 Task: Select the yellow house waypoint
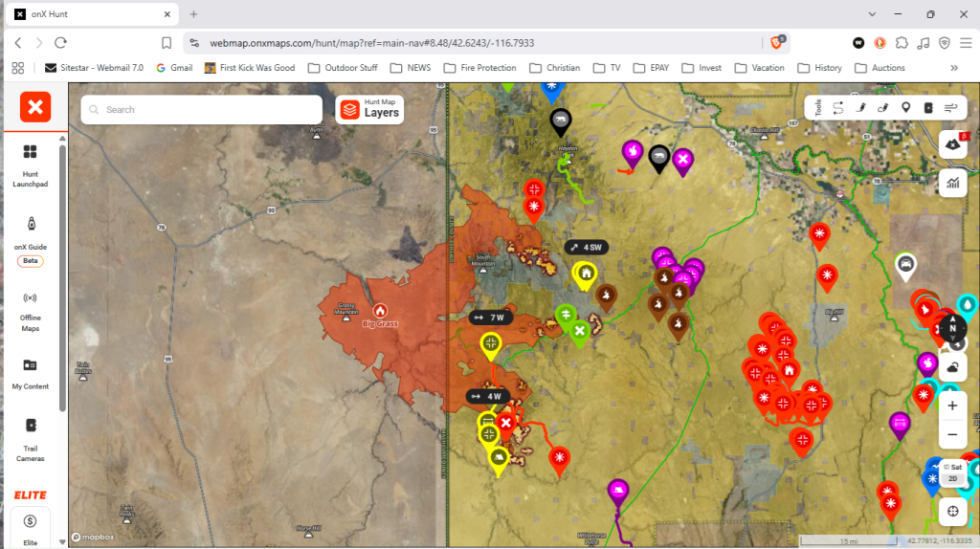(586, 276)
